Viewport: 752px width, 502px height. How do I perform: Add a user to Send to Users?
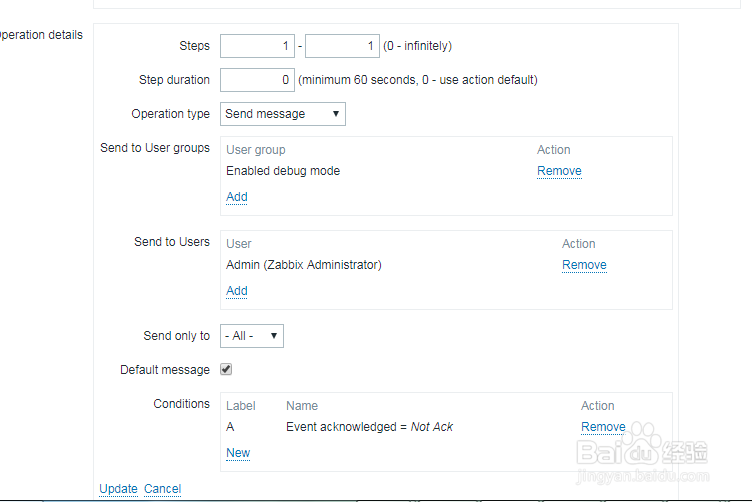(237, 291)
